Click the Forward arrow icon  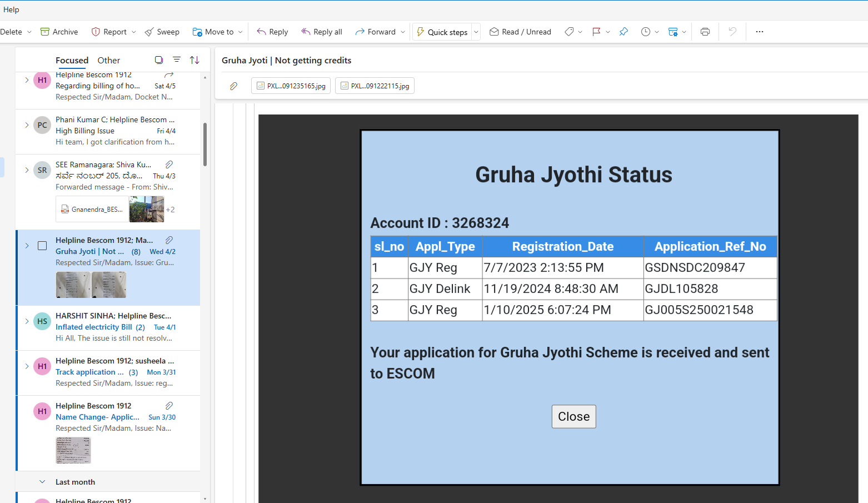point(360,32)
